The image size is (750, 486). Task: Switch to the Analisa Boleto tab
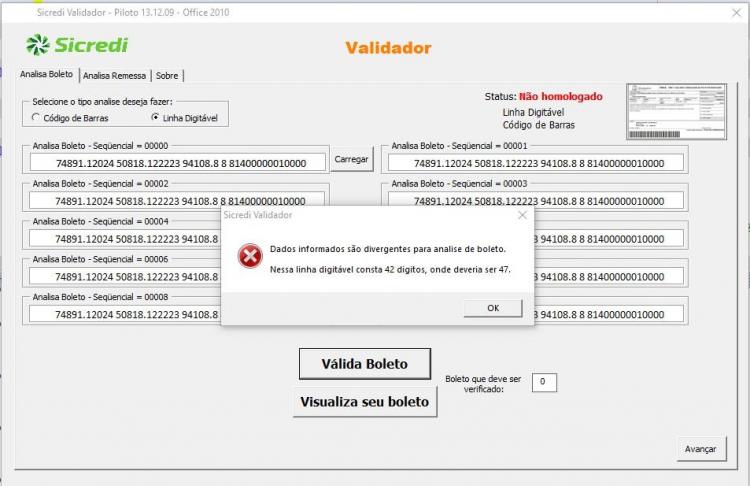point(46,74)
